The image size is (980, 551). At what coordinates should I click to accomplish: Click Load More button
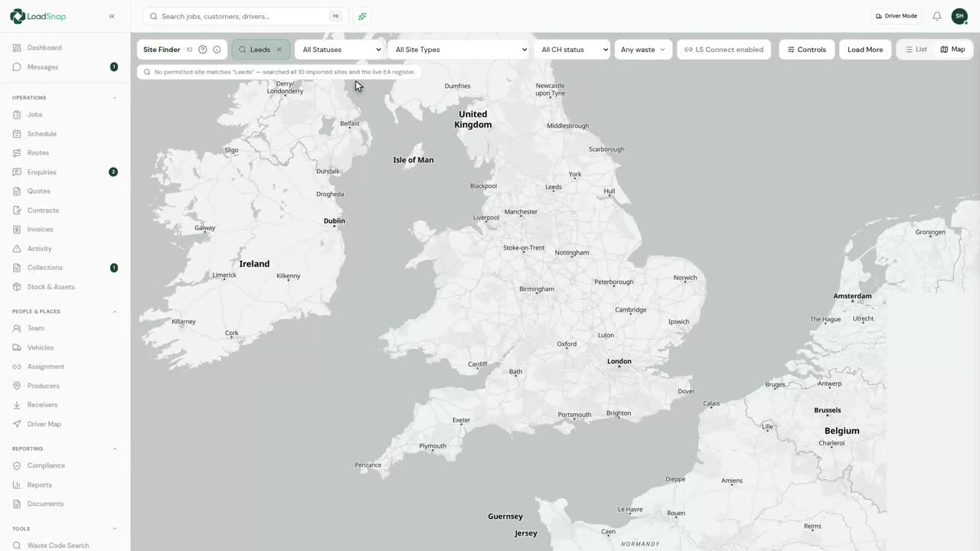[x=865, y=50]
